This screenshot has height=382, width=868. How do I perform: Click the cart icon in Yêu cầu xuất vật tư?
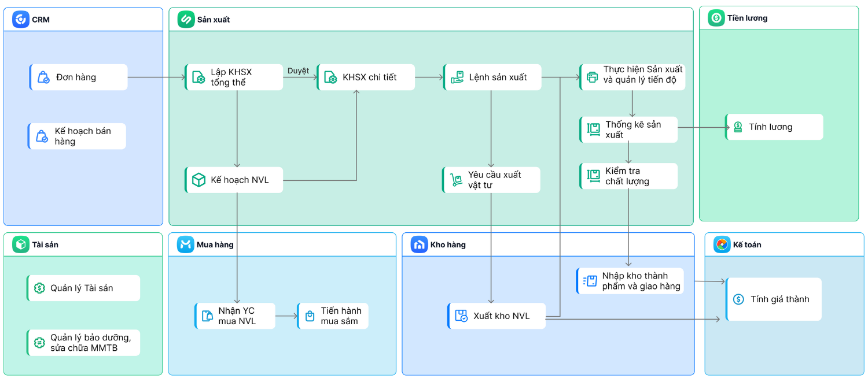pyautogui.click(x=457, y=180)
